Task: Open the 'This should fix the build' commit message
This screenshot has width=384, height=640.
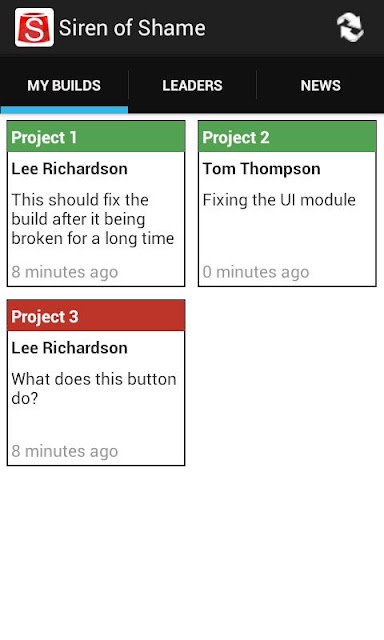Action: point(93,219)
